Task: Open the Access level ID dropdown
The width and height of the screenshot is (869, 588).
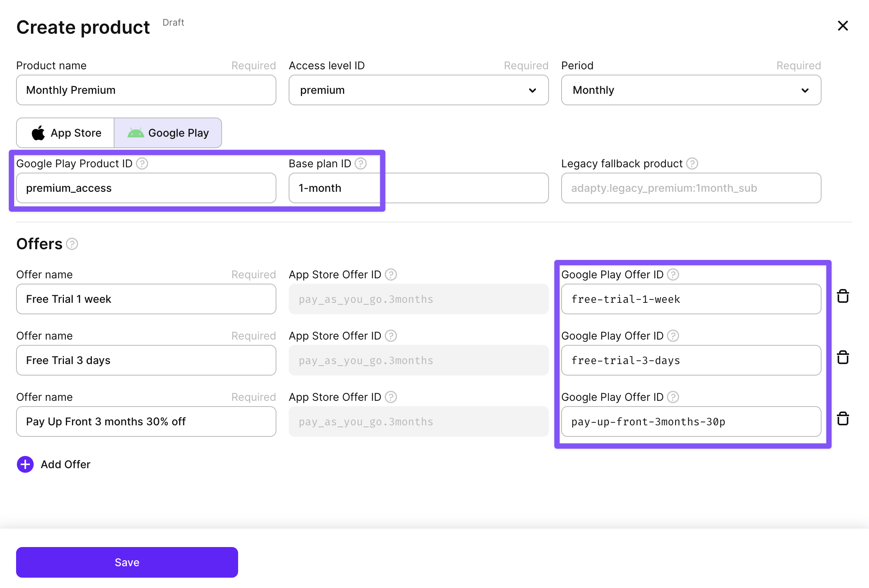Action: (418, 90)
